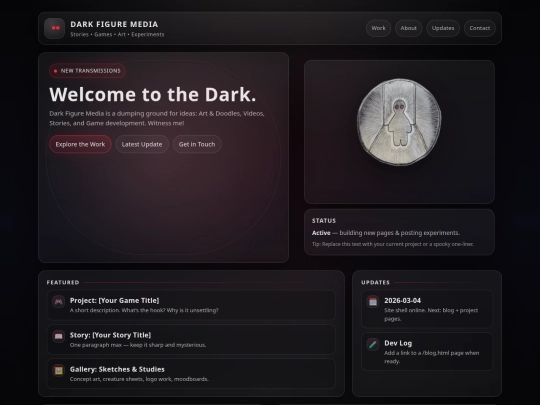Click the text 'One paragraph max'
The height and width of the screenshot is (405, 540).
(138, 345)
